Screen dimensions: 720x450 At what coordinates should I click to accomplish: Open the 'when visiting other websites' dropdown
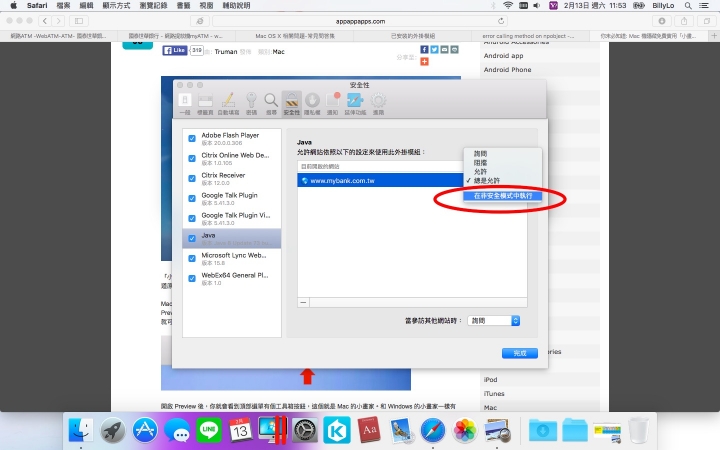point(494,321)
